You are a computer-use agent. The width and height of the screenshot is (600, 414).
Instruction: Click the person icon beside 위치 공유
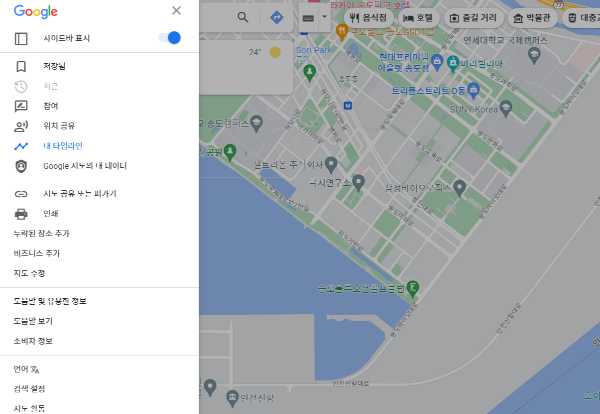point(21,126)
